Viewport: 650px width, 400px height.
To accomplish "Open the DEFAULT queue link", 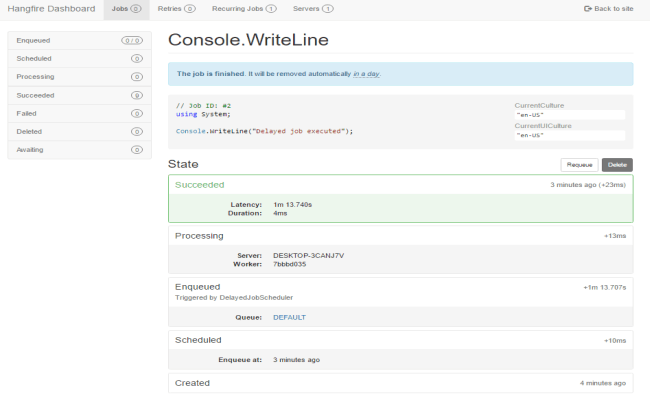I will pos(289,317).
